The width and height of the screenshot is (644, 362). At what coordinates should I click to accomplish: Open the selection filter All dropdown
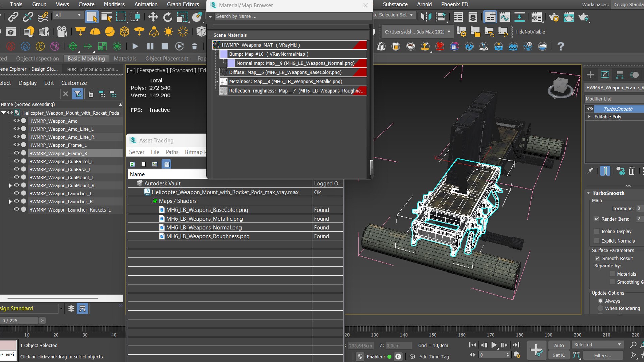(68, 15)
